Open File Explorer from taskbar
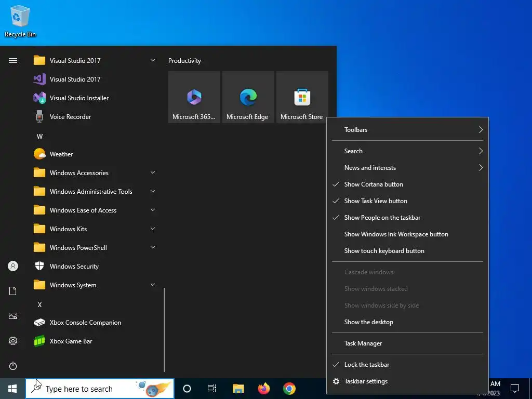The height and width of the screenshot is (399, 532). 238,389
